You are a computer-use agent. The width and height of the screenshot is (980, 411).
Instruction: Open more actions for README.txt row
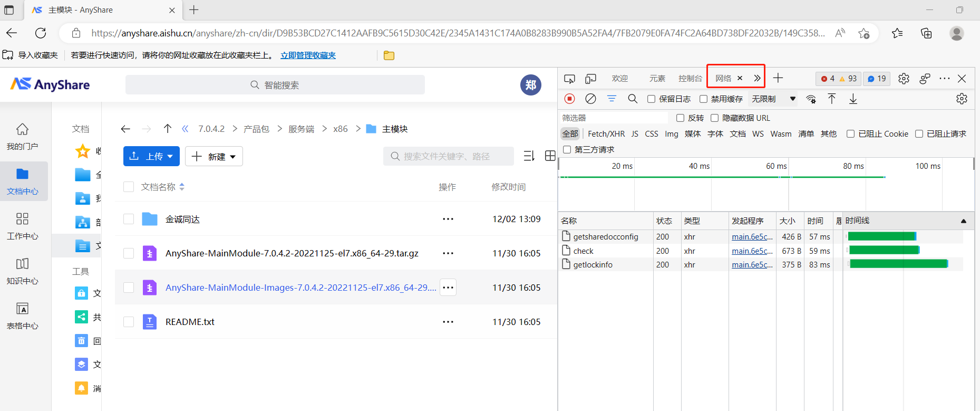[x=448, y=322]
